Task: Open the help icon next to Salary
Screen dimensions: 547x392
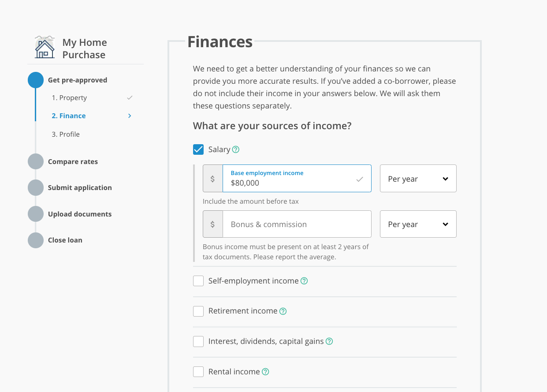Action: point(236,149)
